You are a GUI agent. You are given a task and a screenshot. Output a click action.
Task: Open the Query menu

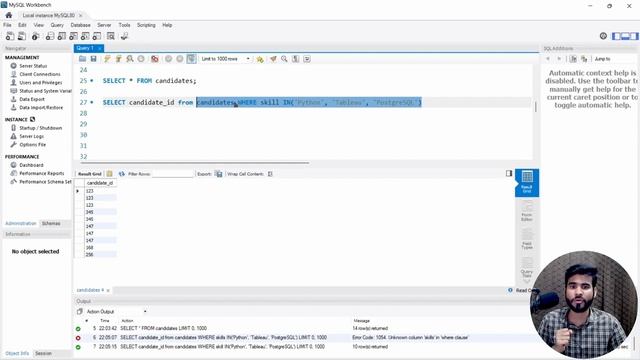click(57, 25)
